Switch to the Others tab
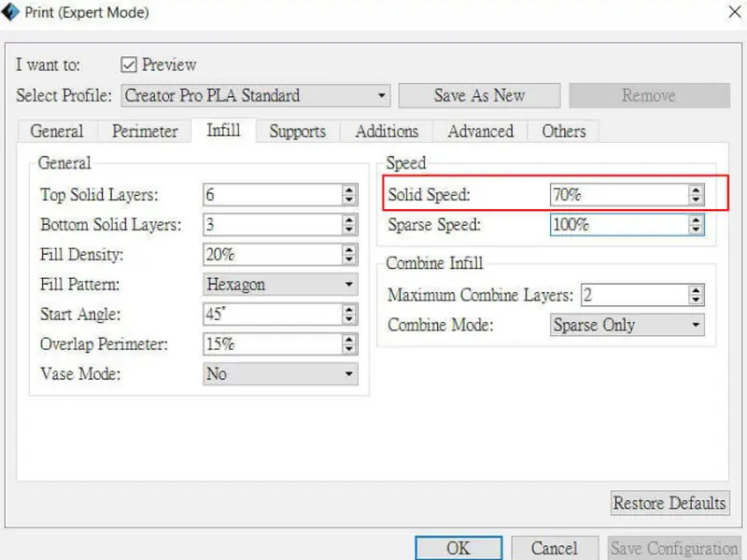Screen dimensions: 747x560 coord(563,131)
